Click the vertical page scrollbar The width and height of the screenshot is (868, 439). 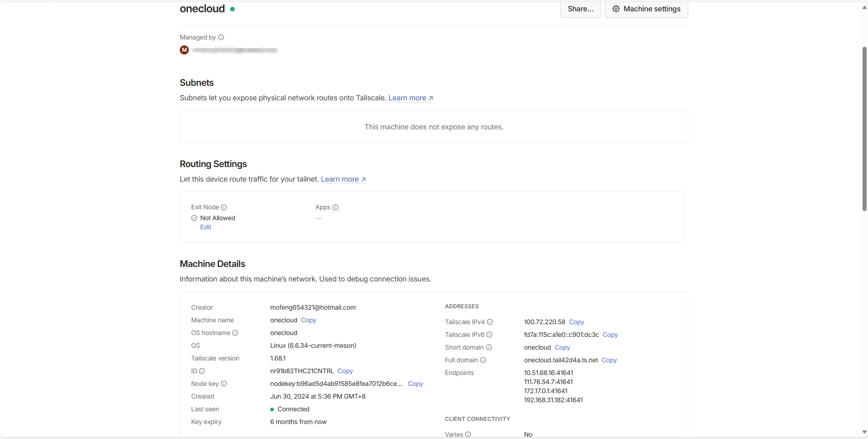[x=864, y=128]
